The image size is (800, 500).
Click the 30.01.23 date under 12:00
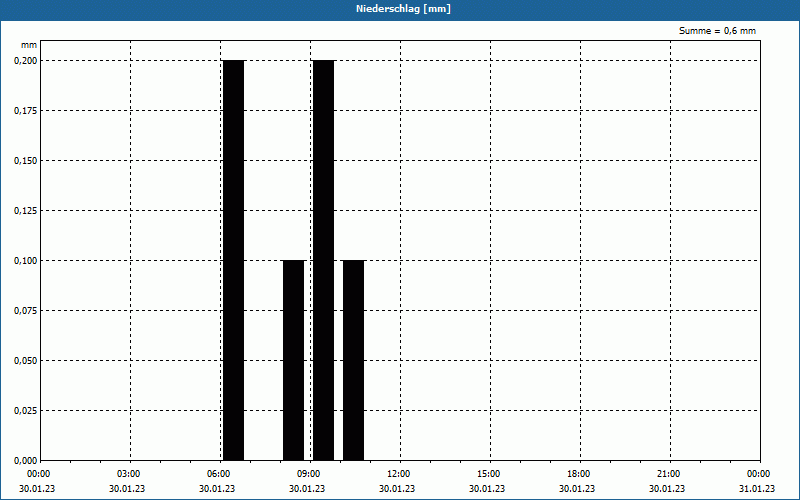pyautogui.click(x=397, y=488)
